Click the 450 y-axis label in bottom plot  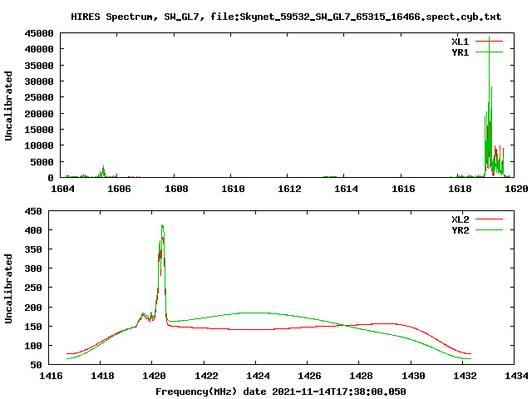33,211
